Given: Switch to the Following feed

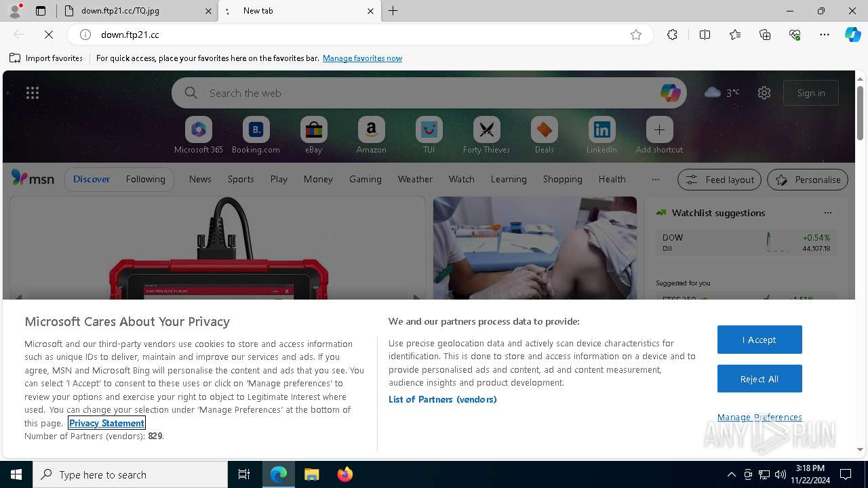Looking at the screenshot, I should (145, 179).
